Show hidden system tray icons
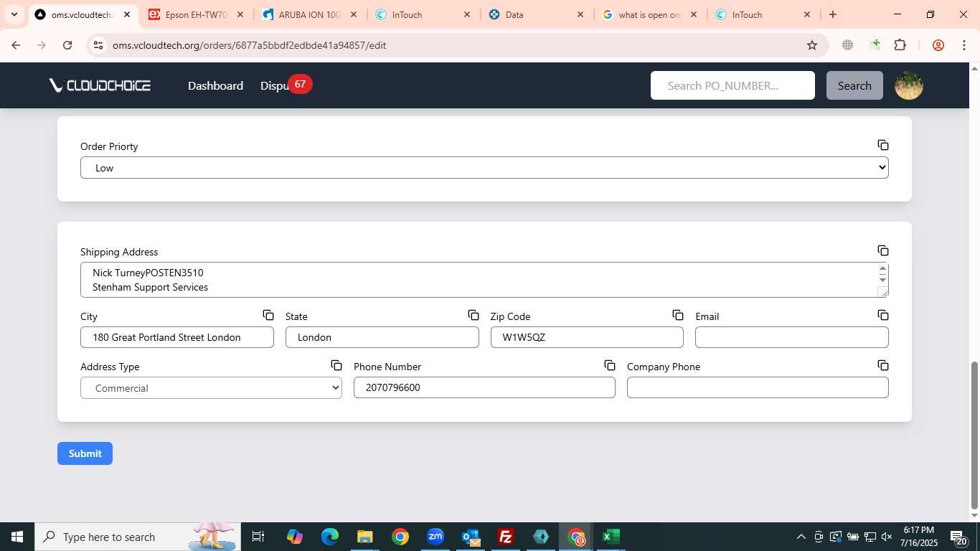Viewport: 980px width, 551px height. (x=801, y=537)
